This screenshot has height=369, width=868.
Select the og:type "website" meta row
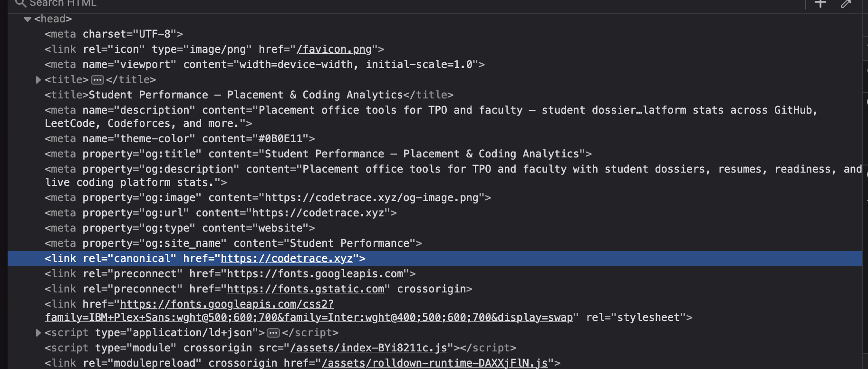180,228
